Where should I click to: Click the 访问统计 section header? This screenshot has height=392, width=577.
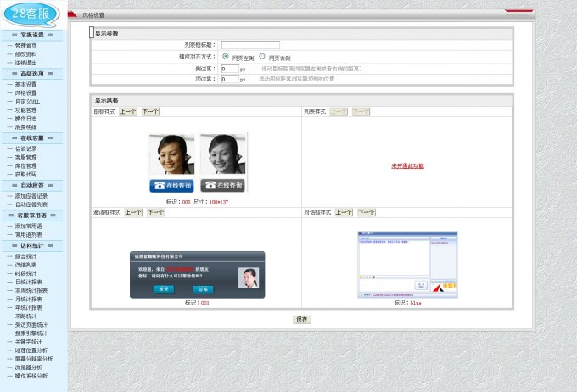(x=32, y=245)
